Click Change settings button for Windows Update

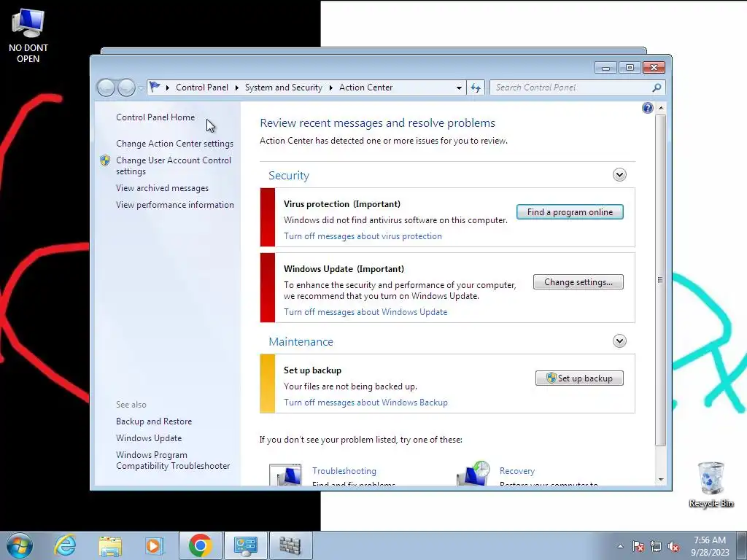578,282
